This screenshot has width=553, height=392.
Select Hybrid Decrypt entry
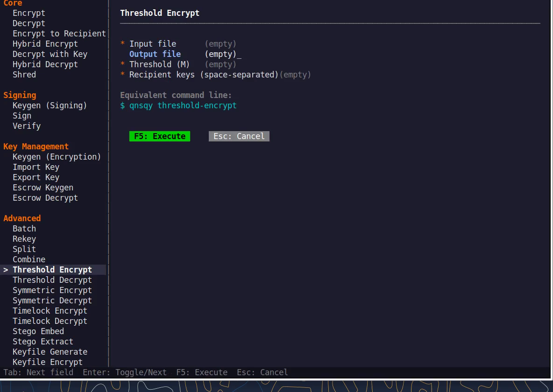(x=45, y=64)
